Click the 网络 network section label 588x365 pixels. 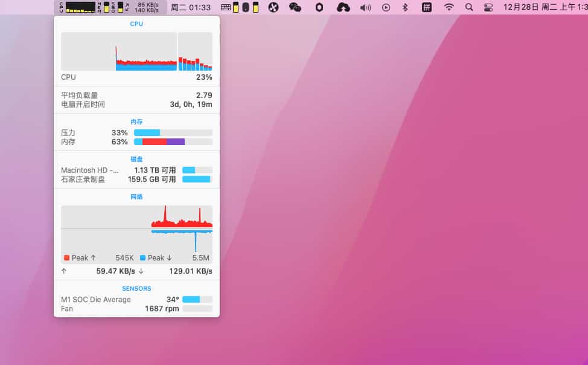[x=136, y=196]
